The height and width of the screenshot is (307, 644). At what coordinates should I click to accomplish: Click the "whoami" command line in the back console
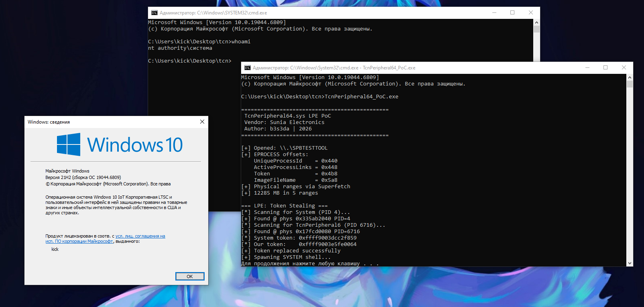[x=199, y=42]
